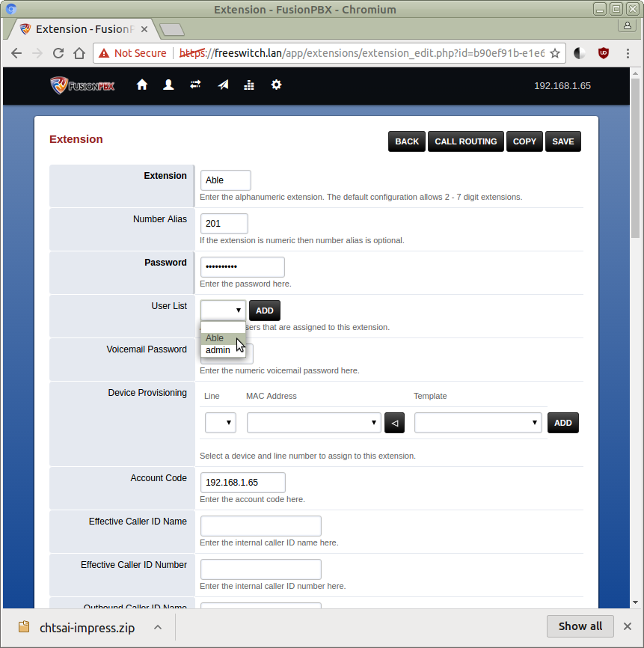Open the Status bar-chart icon menu
Image resolution: width=644 pixels, height=648 pixels.
pos(249,85)
